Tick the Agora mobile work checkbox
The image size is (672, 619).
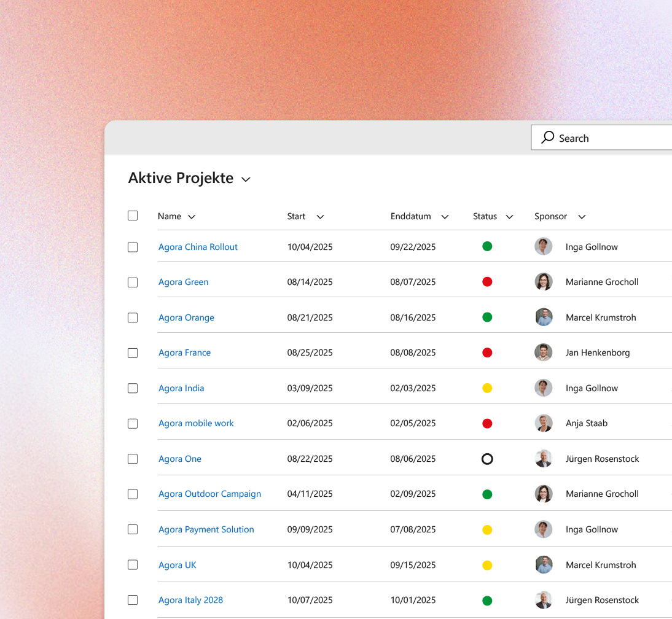(x=133, y=424)
